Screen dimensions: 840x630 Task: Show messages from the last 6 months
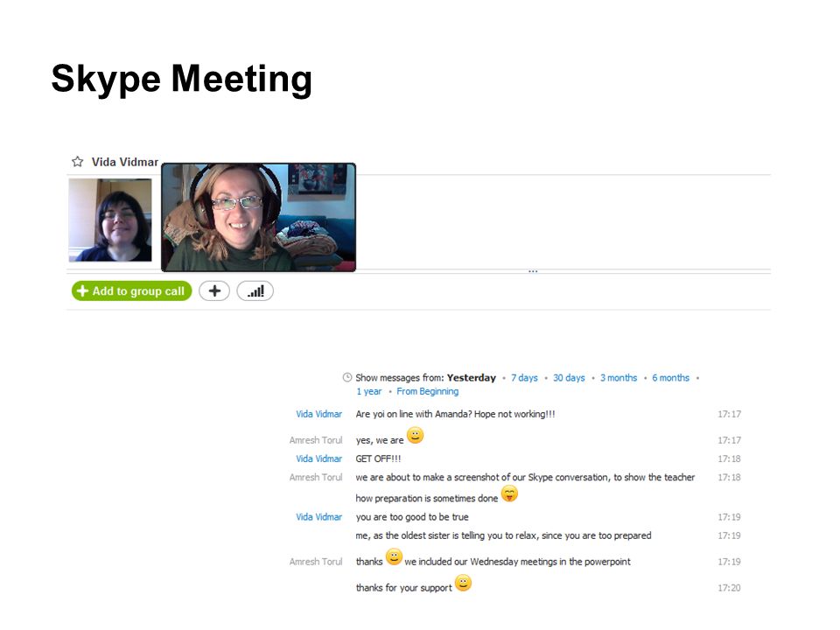tap(671, 378)
